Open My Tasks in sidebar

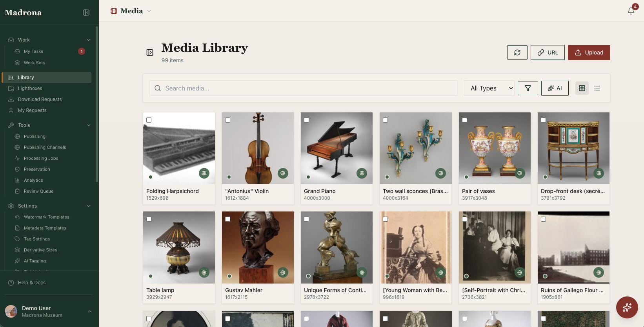(49, 51)
